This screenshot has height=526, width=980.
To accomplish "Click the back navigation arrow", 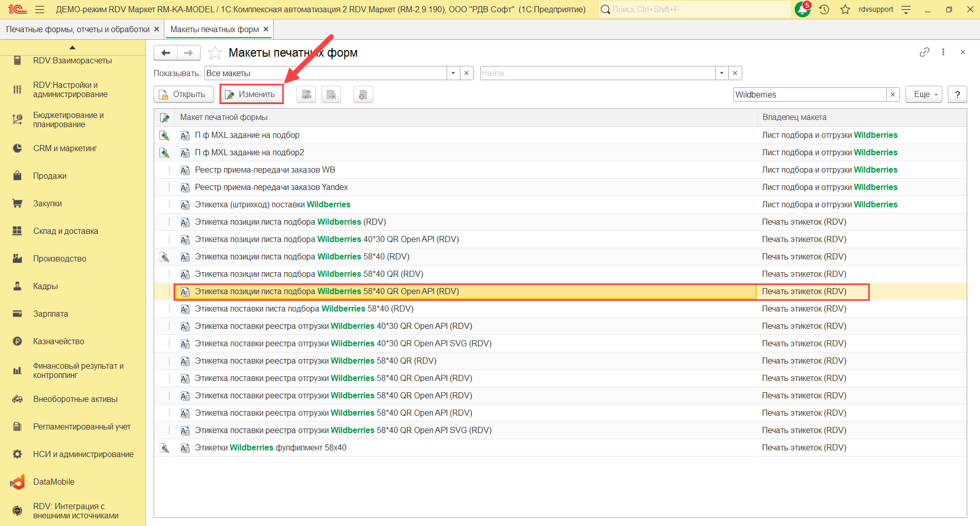I will click(x=165, y=53).
